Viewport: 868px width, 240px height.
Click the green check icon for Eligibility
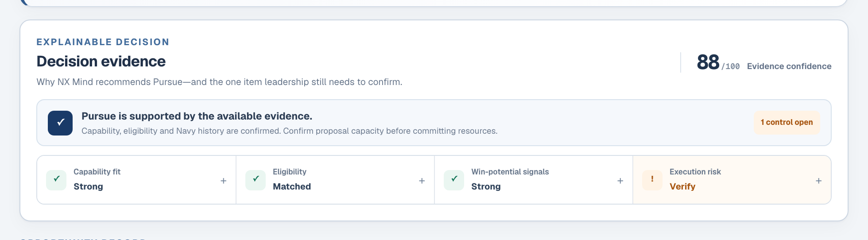click(256, 179)
